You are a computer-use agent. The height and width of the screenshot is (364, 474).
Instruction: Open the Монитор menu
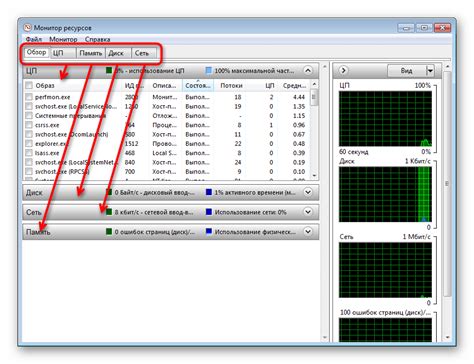63,39
